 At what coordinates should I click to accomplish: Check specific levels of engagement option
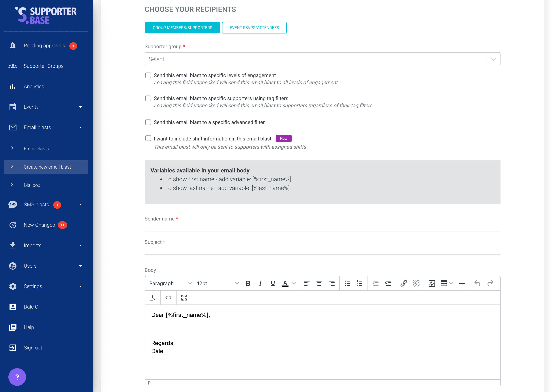pos(148,75)
